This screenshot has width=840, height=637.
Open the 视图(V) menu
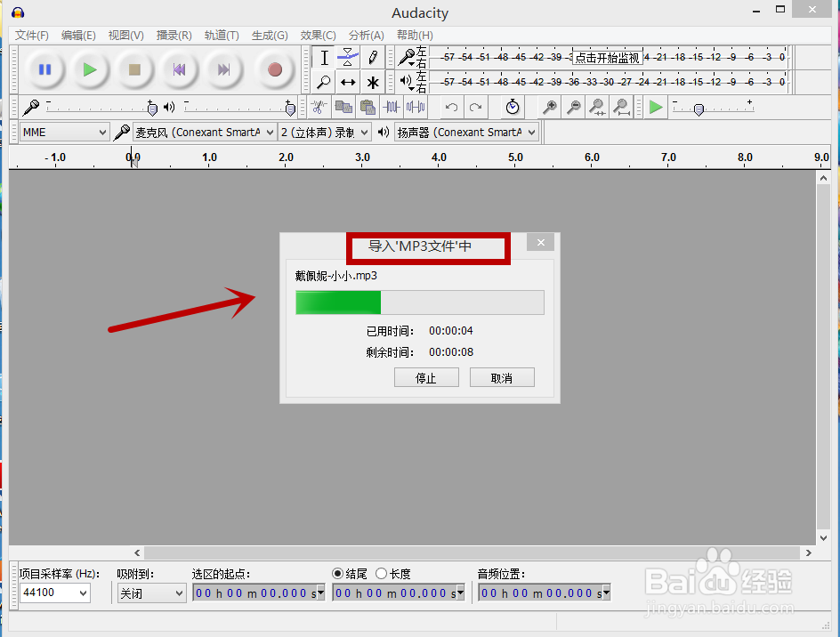pos(125,36)
